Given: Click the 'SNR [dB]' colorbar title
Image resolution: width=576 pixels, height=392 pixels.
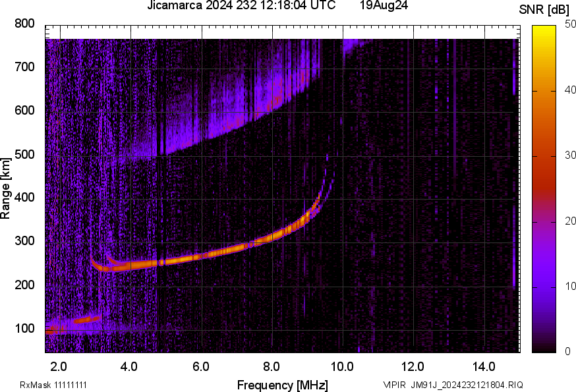Looking at the screenshot, I should (544, 10).
